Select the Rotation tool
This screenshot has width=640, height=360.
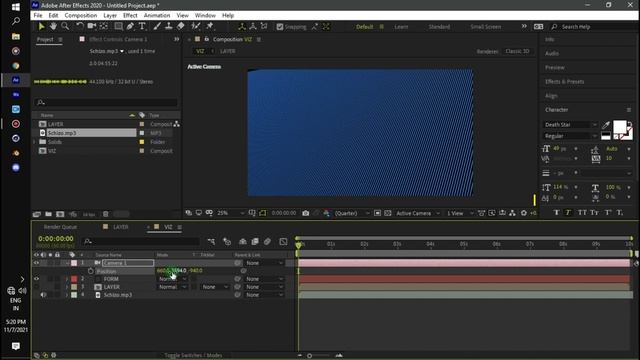(x=80, y=27)
